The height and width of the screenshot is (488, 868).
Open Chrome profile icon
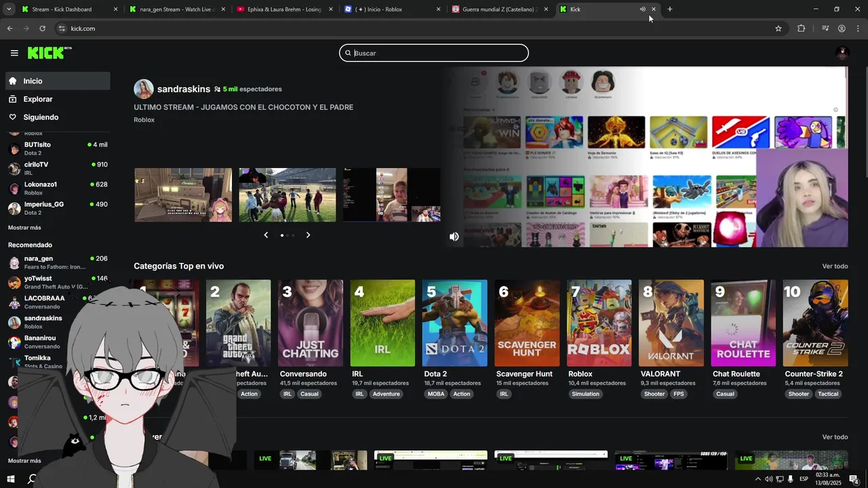(842, 28)
